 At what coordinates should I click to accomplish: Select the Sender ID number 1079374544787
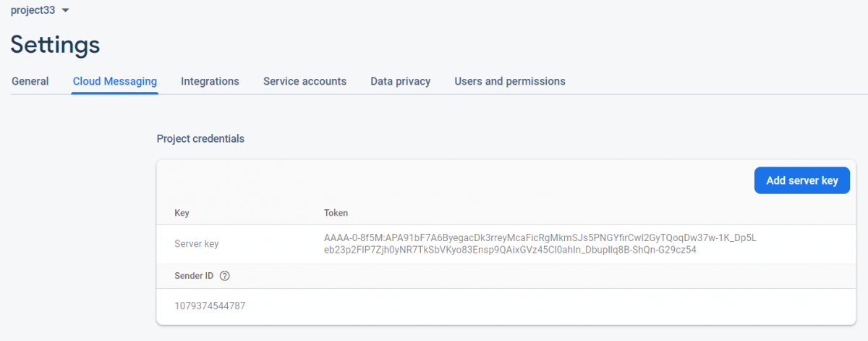(210, 306)
